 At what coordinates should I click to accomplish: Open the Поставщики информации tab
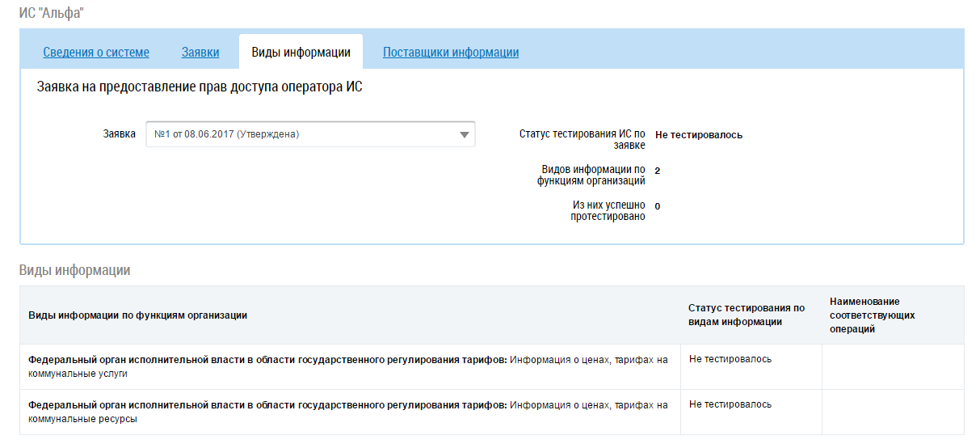pos(451,53)
